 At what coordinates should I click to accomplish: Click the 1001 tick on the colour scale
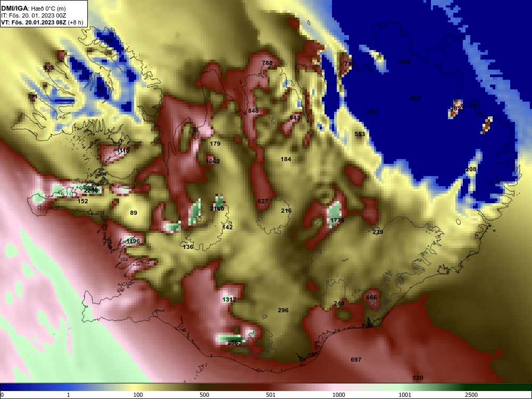(x=405, y=395)
